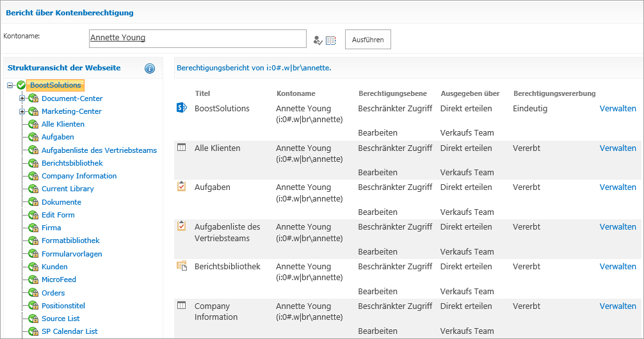Select Document-Center in the tree
644x339 pixels.
[72, 99]
